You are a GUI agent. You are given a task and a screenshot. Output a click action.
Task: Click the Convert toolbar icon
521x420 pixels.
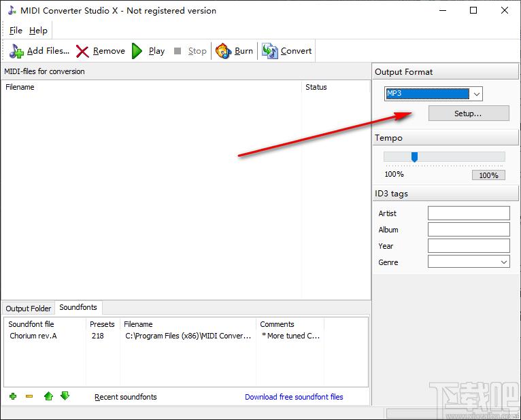[x=269, y=51]
